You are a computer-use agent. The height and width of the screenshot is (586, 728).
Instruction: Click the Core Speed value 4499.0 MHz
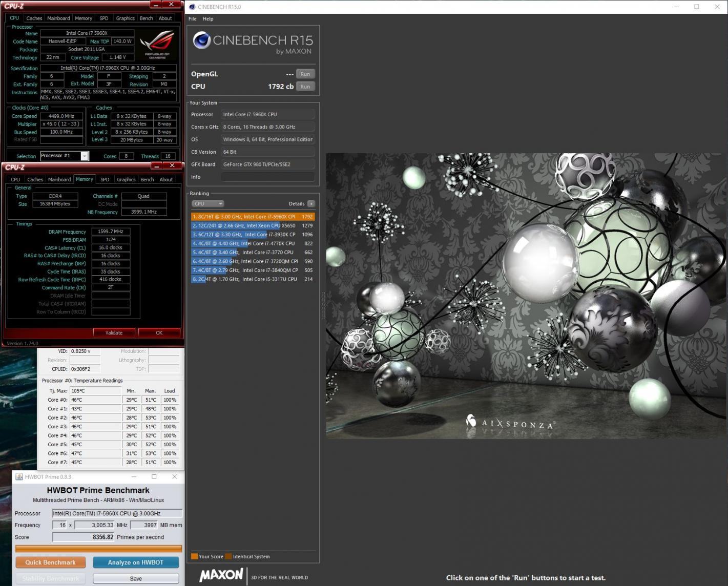[61, 116]
